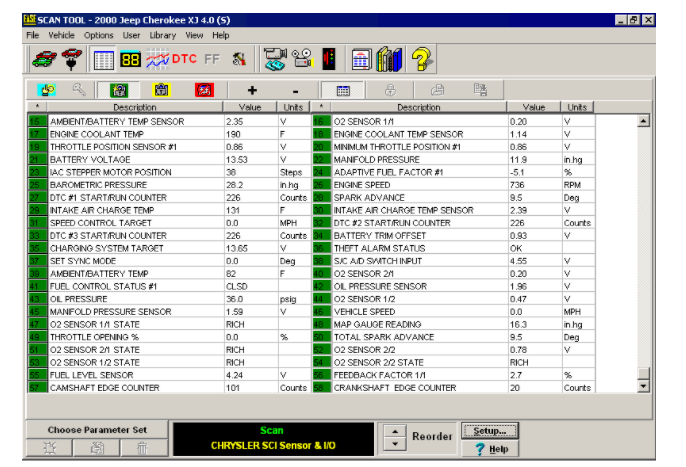
Task: Toggle green marker 28 for SPARK ADVANCE
Action: tap(322, 197)
